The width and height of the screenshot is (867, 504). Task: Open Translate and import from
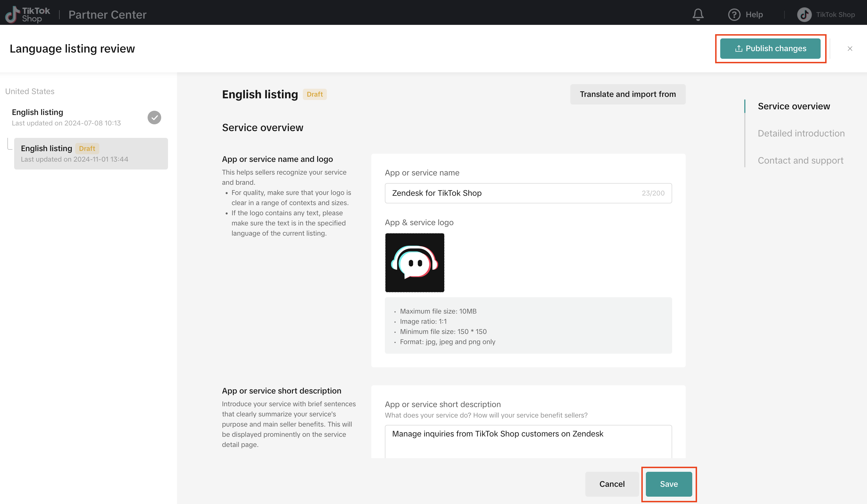click(627, 94)
